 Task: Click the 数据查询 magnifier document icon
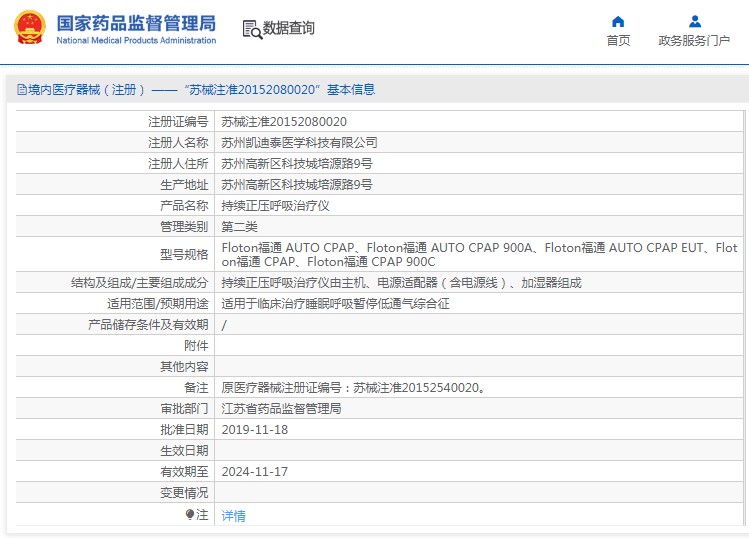pyautogui.click(x=251, y=29)
